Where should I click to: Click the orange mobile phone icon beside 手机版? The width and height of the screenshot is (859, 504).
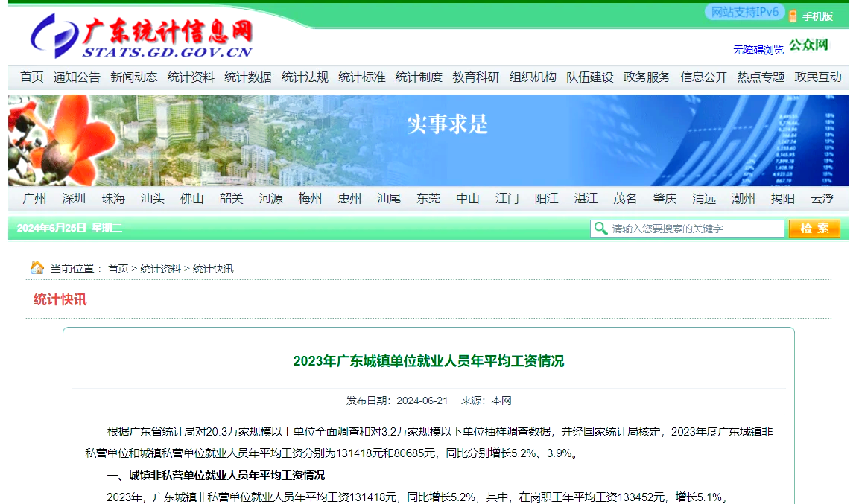(x=792, y=12)
